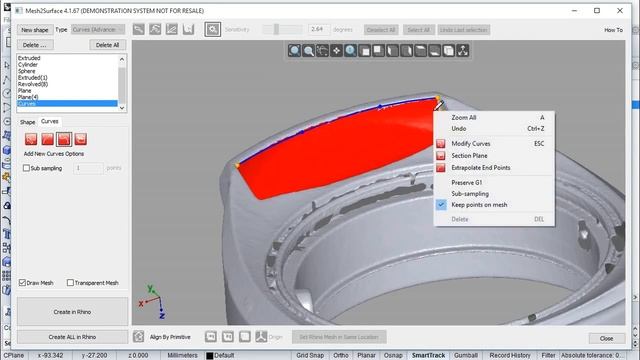This screenshot has width=640, height=360.
Task: Enable the Sub sampling checkbox
Action: (x=27, y=168)
